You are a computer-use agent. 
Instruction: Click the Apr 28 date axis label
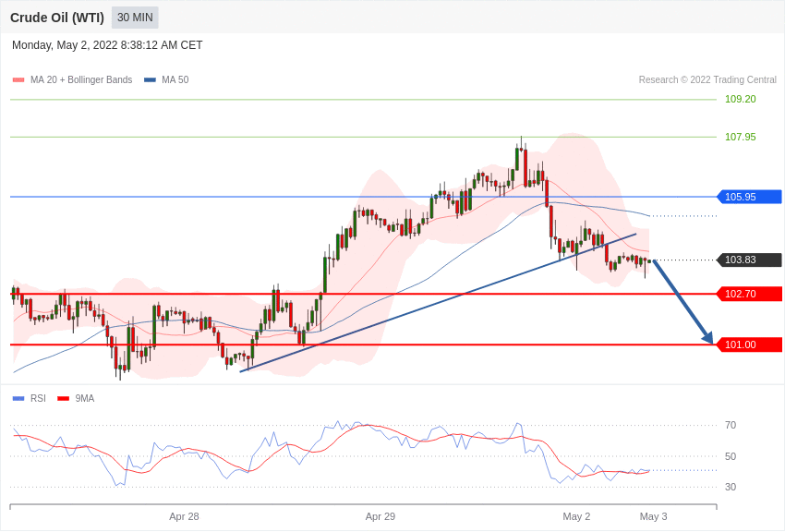(x=184, y=516)
